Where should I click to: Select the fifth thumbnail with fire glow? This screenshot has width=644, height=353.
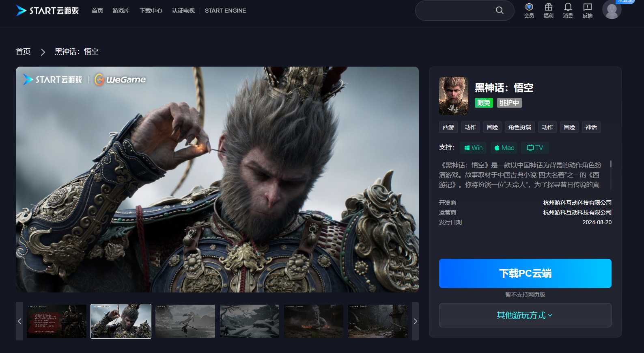[314, 321]
